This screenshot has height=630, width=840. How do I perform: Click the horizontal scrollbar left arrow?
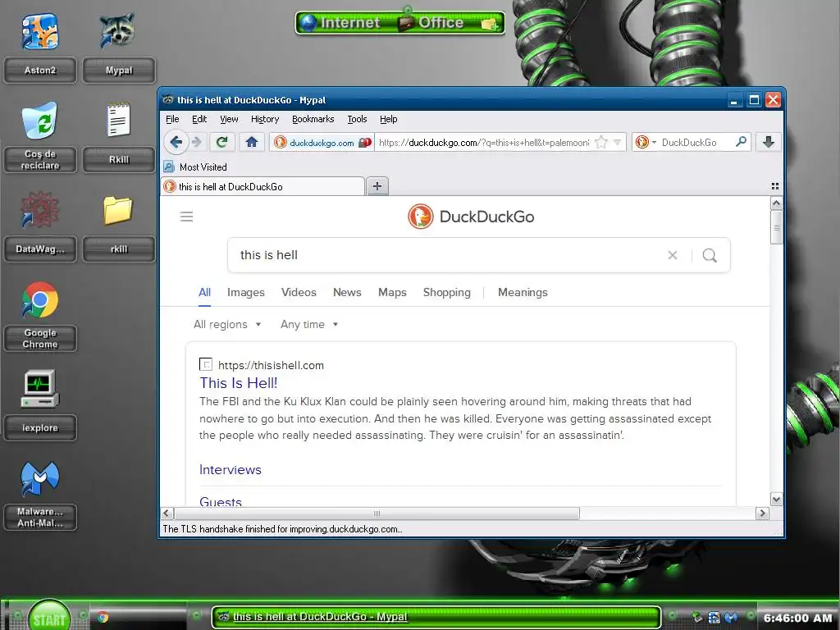166,514
